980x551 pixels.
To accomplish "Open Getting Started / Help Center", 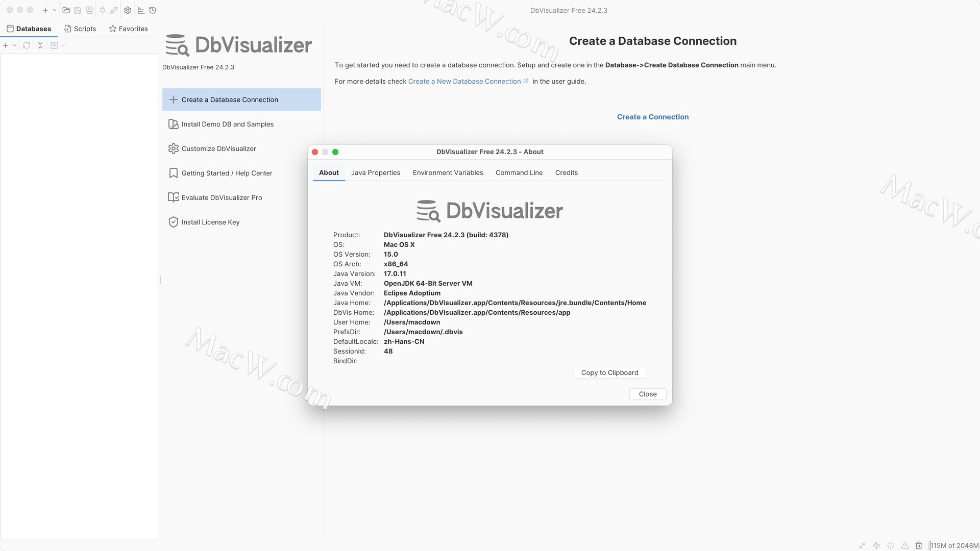I will click(241, 173).
